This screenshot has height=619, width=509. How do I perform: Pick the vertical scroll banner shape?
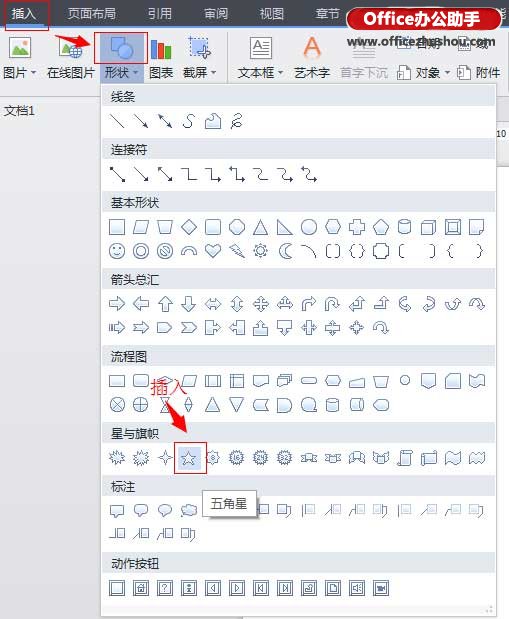(x=405, y=458)
